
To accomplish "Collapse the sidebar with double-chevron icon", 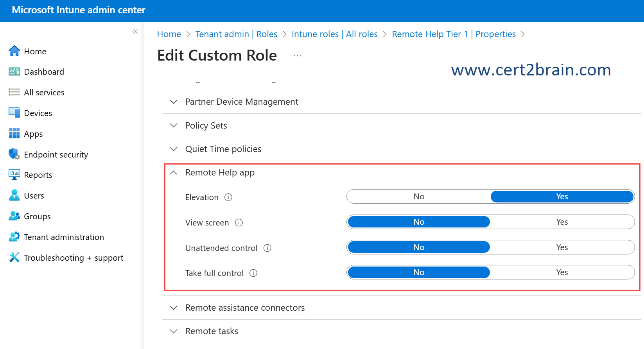I will click(x=135, y=32).
